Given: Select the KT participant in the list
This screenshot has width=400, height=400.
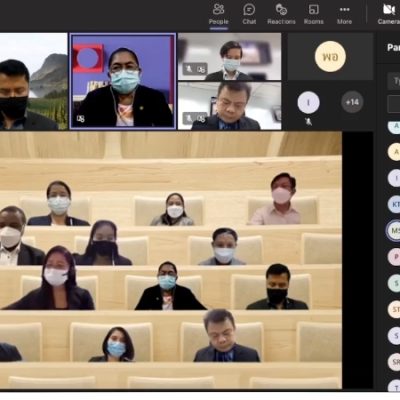Looking at the screenshot, I should 395,204.
